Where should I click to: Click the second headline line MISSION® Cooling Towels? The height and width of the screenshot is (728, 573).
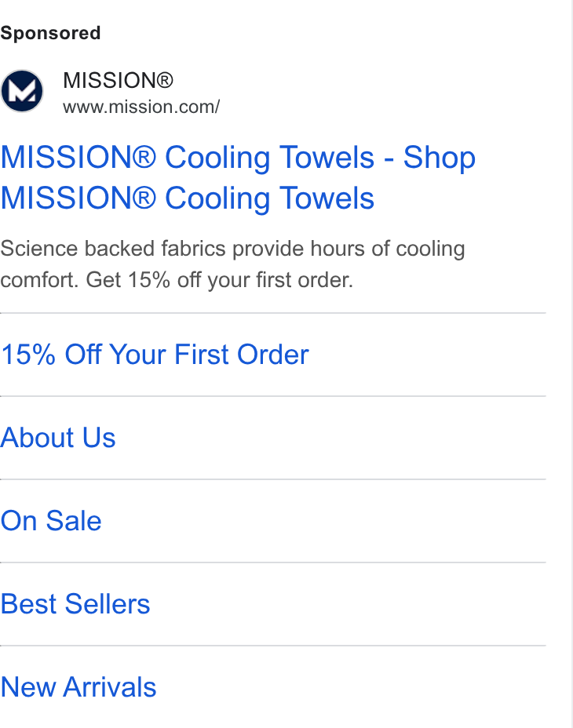coord(188,198)
